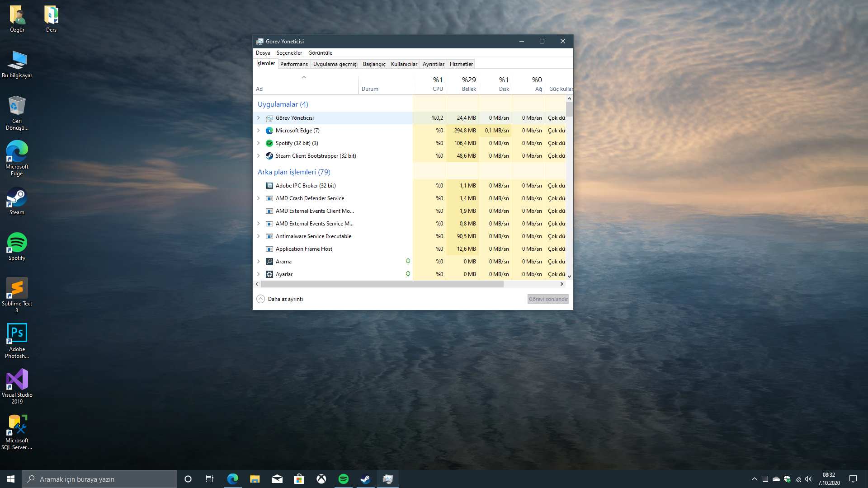Screen dimensions: 868x488
Task: Switch to the Başlangıç tab
Action: (374, 64)
